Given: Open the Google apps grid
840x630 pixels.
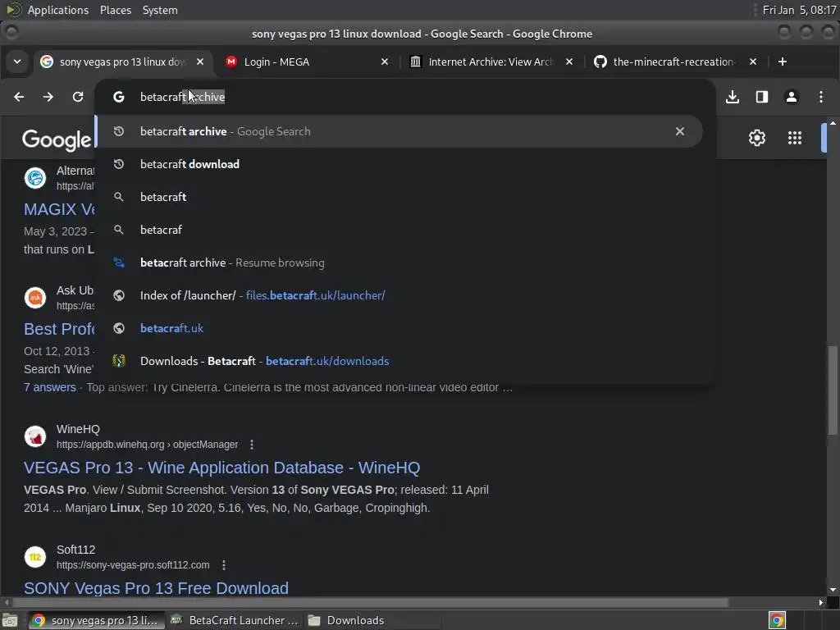Looking at the screenshot, I should click(x=795, y=138).
